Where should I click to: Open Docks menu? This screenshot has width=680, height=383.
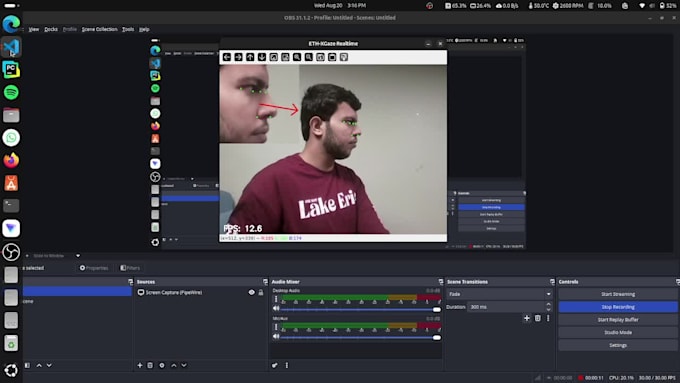[x=51, y=29]
